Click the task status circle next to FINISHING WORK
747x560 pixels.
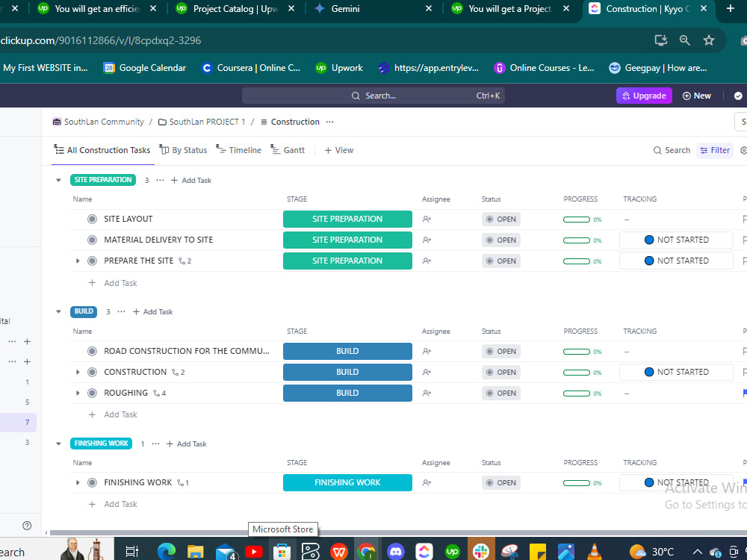(x=92, y=482)
